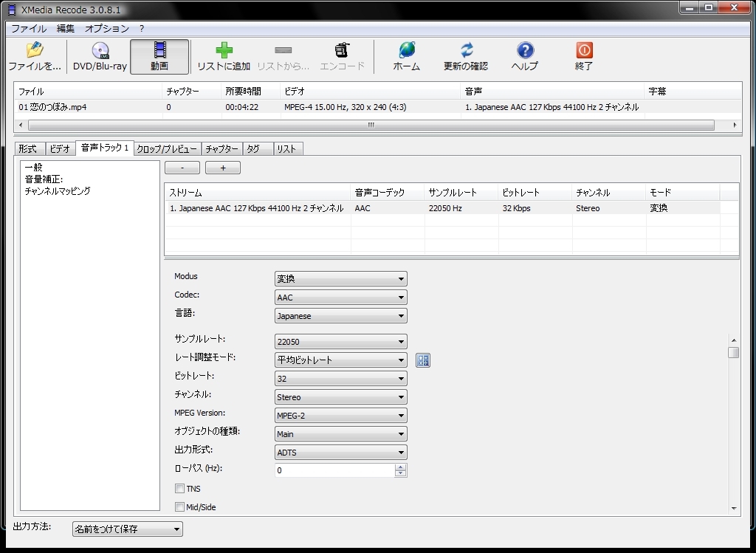The width and height of the screenshot is (756, 553).
Task: Click the open file folder icon
Action: (34, 50)
